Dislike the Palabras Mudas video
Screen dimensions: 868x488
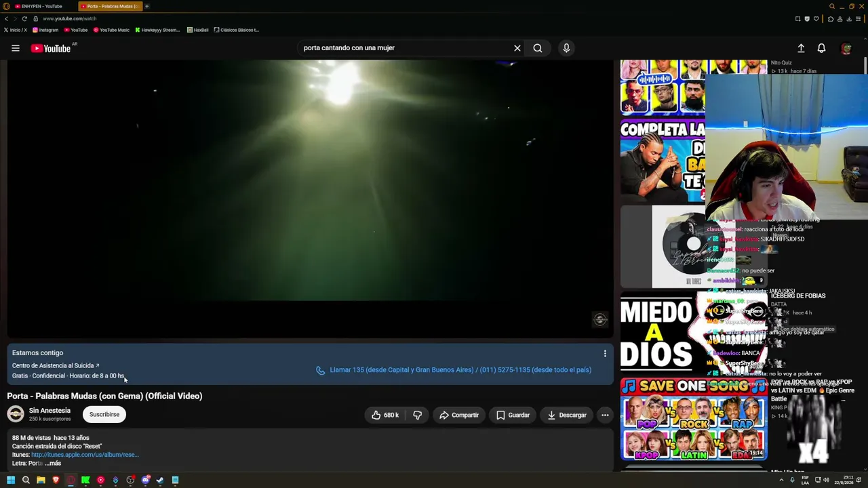click(417, 415)
